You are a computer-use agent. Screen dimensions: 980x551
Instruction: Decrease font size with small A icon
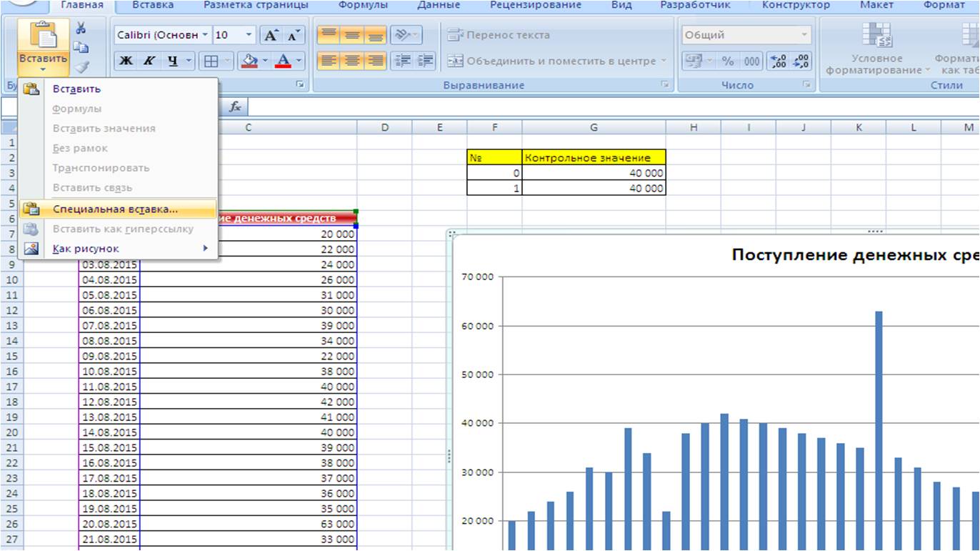[x=293, y=36]
